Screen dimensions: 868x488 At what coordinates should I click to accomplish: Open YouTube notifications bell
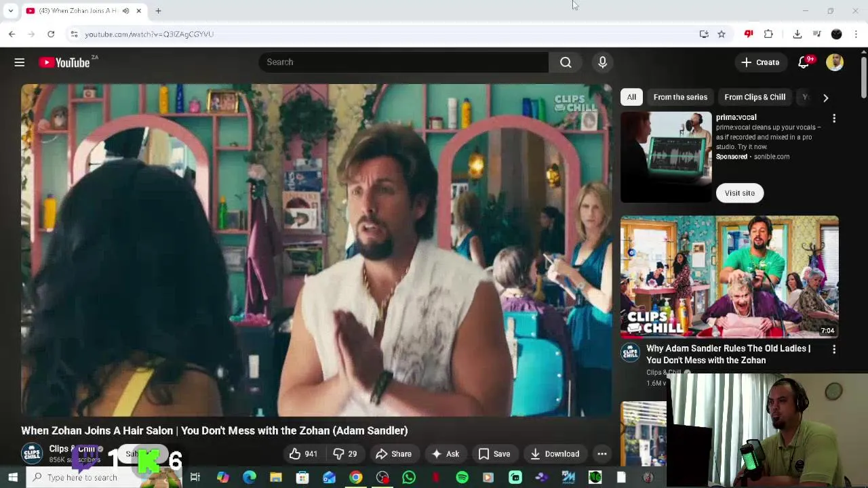pos(804,62)
